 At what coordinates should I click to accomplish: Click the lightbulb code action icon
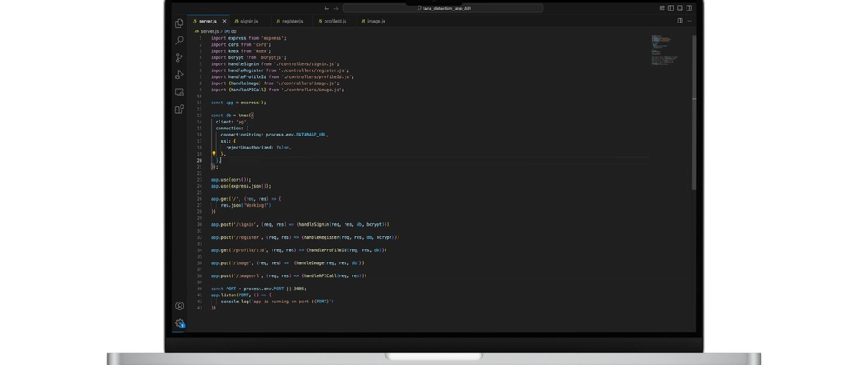pyautogui.click(x=214, y=154)
